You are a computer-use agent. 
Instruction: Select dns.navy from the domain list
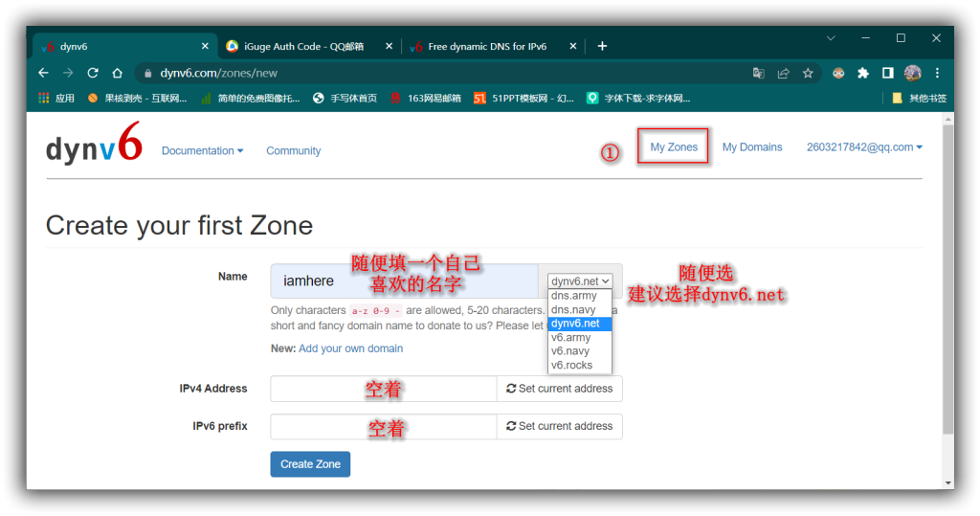(579, 309)
